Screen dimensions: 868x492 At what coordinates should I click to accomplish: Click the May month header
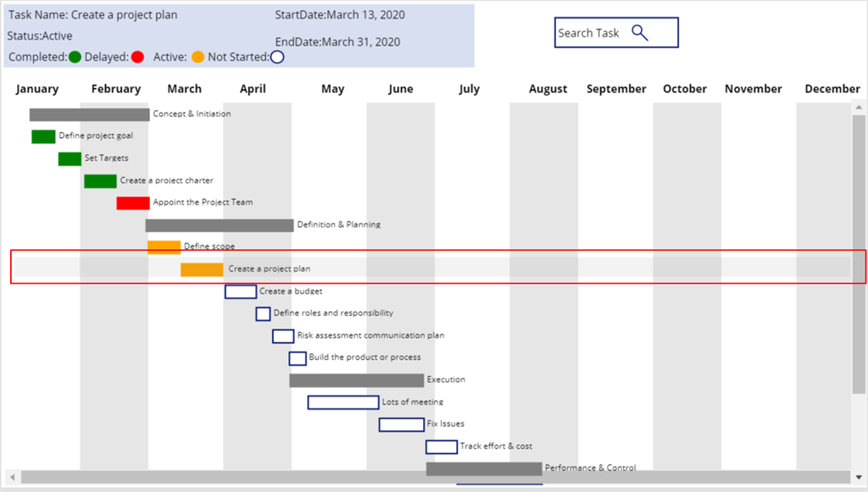[332, 89]
